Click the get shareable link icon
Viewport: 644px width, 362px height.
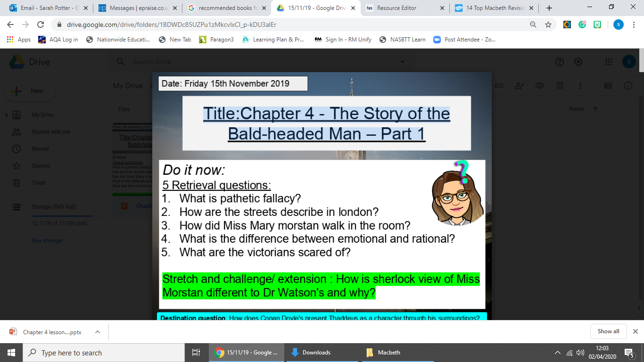coord(499,86)
